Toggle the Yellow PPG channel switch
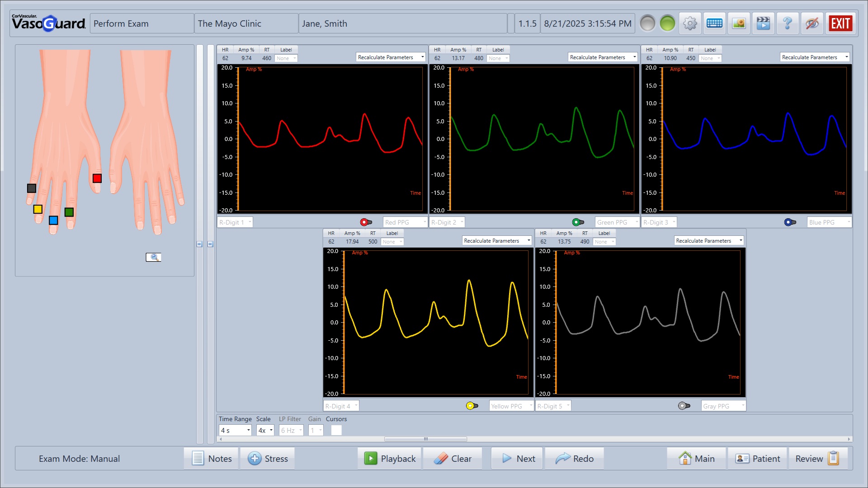 [472, 405]
